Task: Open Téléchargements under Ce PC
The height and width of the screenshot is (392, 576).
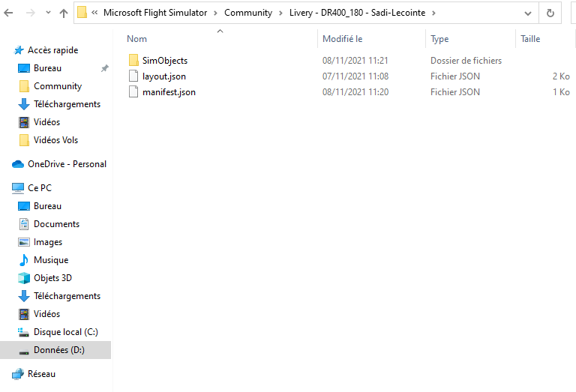Action: coord(67,296)
